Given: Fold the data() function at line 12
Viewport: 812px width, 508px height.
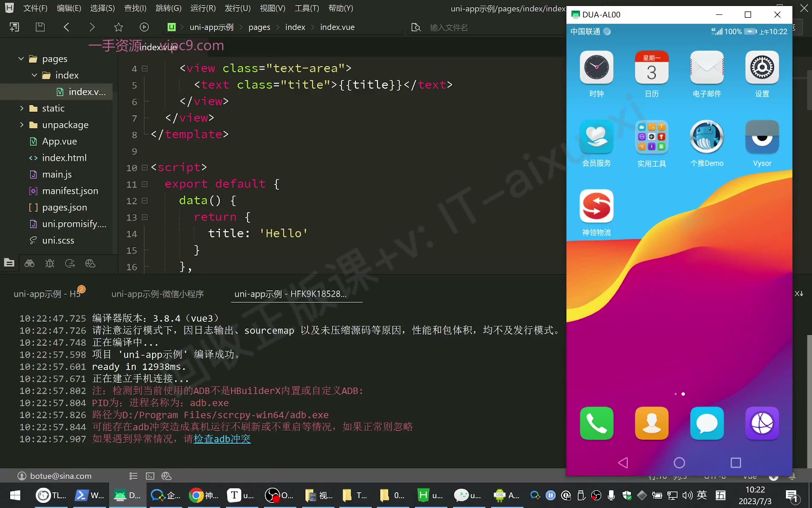Looking at the screenshot, I should click(145, 201).
